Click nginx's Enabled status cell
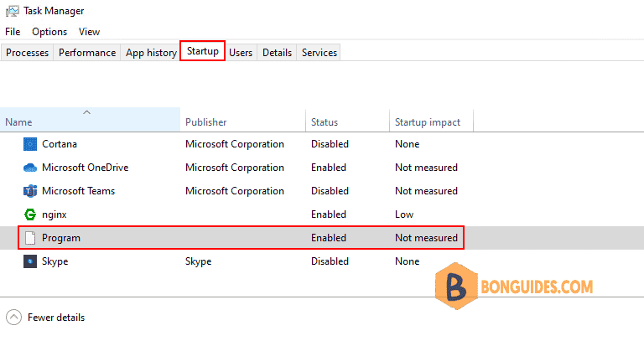 click(x=329, y=214)
